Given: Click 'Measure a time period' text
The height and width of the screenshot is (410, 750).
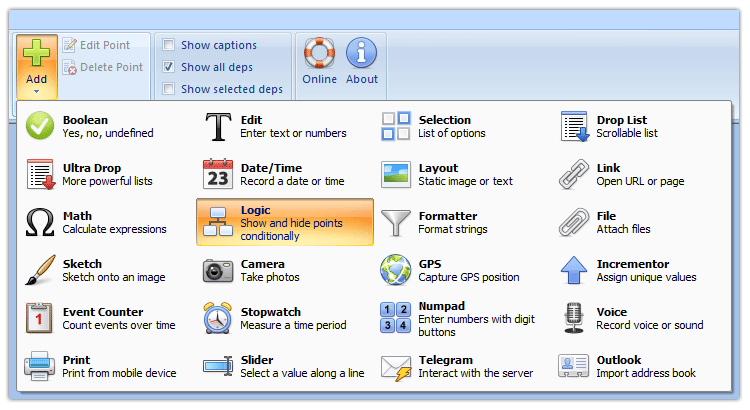Looking at the screenshot, I should pyautogui.click(x=293, y=325).
